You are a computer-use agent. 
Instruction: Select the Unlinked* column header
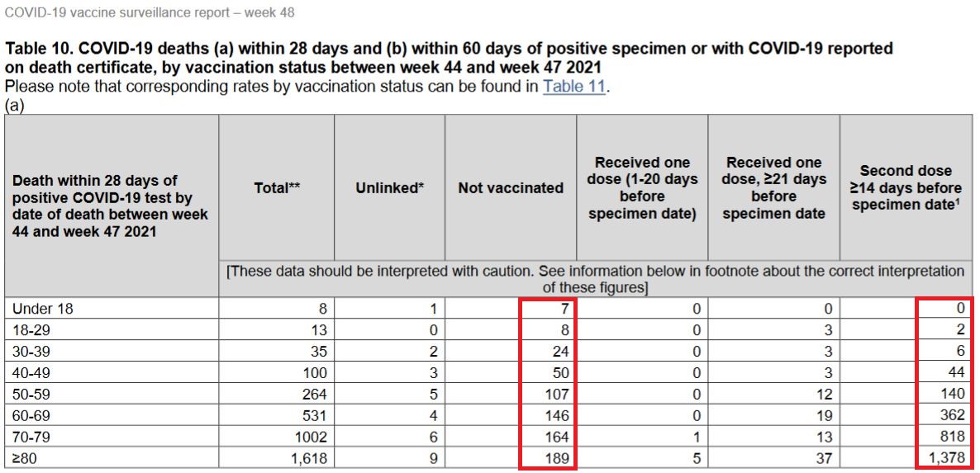390,188
